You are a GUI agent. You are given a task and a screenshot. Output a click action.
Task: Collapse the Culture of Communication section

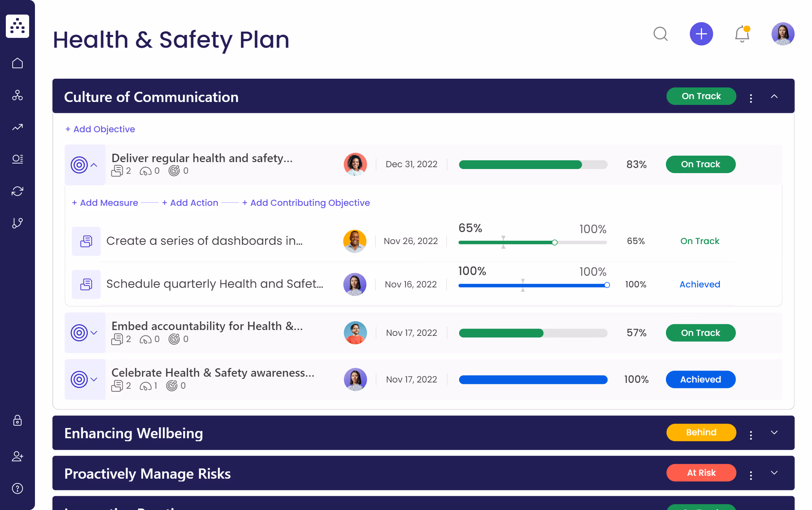click(x=774, y=96)
